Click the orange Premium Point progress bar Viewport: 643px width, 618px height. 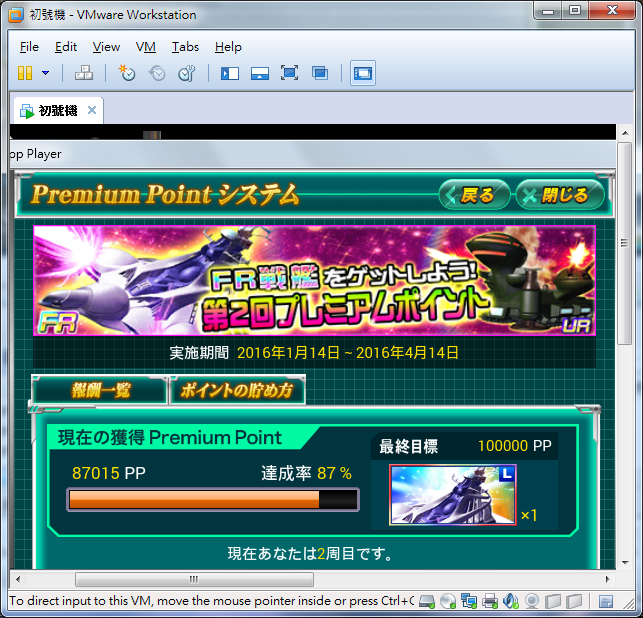coord(213,499)
